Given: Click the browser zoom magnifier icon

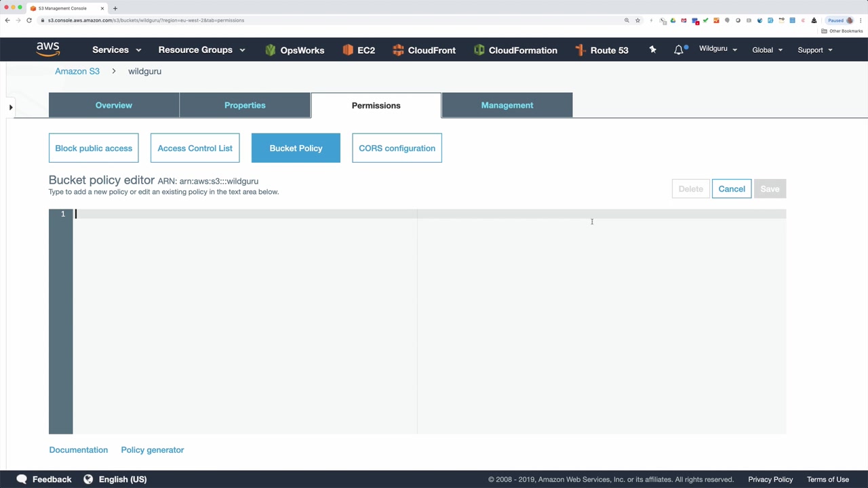Looking at the screenshot, I should [627, 20].
